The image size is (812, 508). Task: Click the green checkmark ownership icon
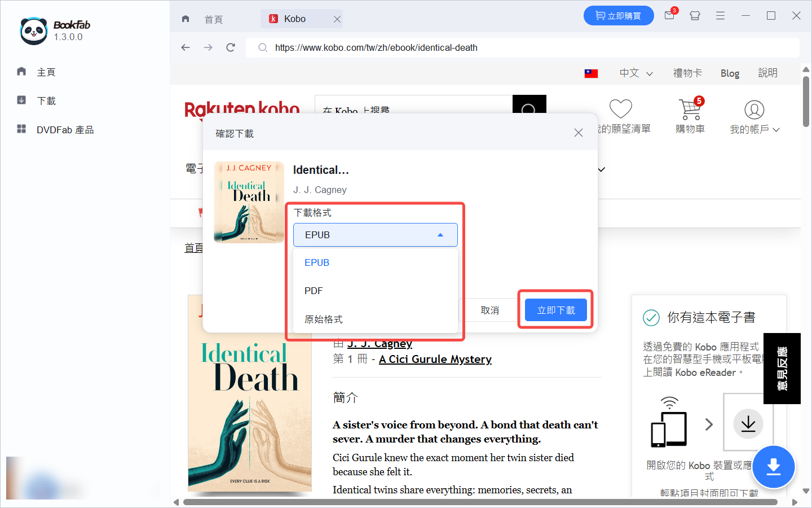tap(651, 318)
